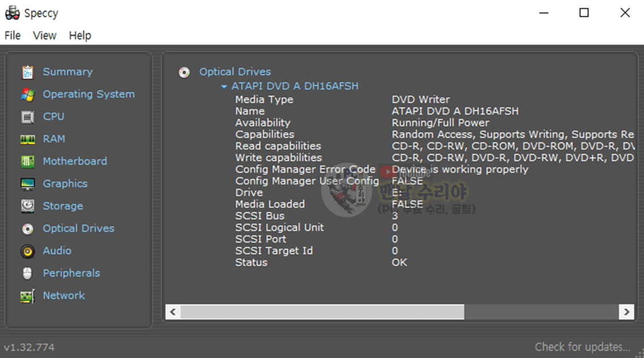This screenshot has width=644, height=358.
Task: Click Check for updates link
Action: tap(582, 347)
